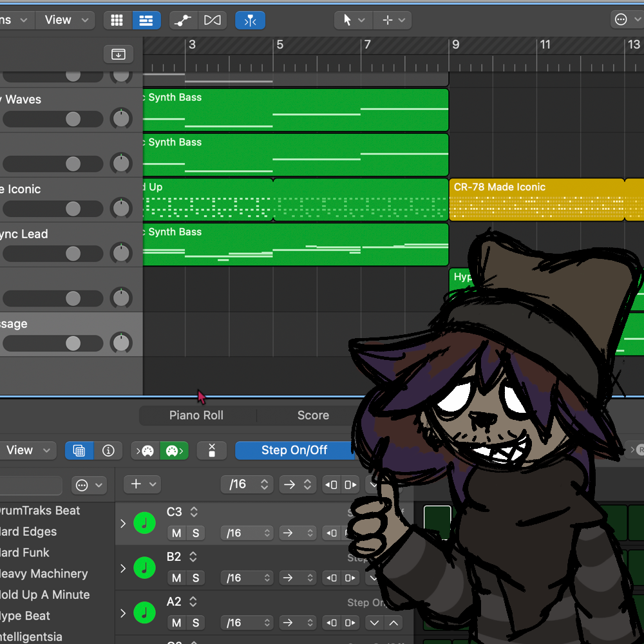Screen dimensions: 644x644
Task: Change the pattern playback direction arrow selector
Action: [298, 485]
